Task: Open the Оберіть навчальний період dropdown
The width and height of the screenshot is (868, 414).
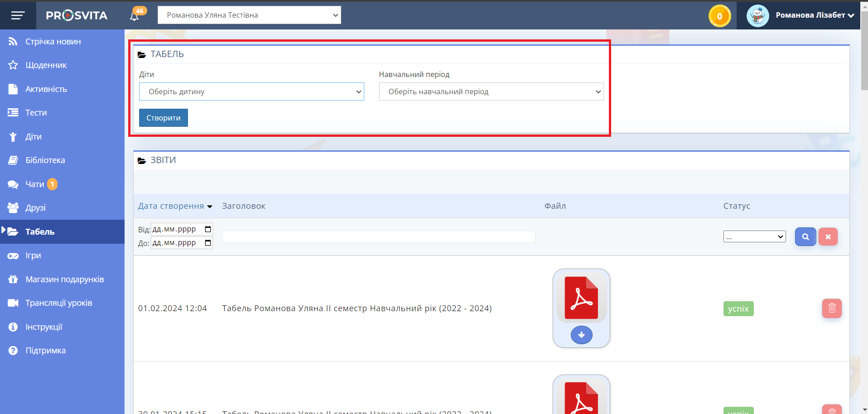Action: click(491, 91)
